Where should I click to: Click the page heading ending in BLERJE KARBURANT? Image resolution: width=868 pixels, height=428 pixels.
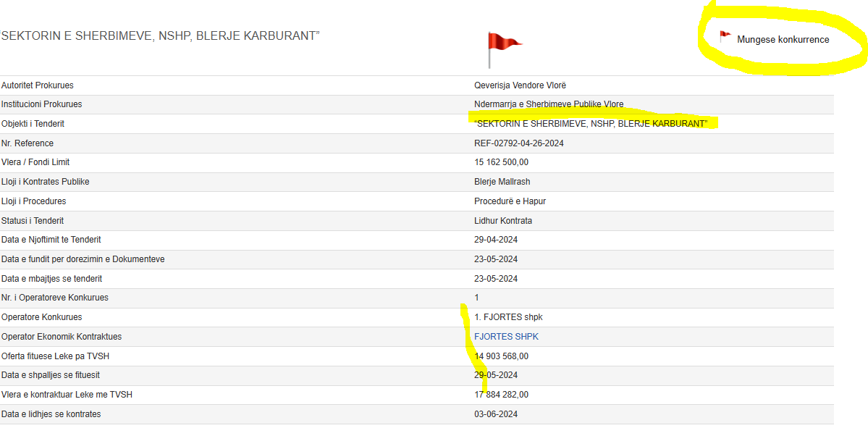[x=160, y=36]
